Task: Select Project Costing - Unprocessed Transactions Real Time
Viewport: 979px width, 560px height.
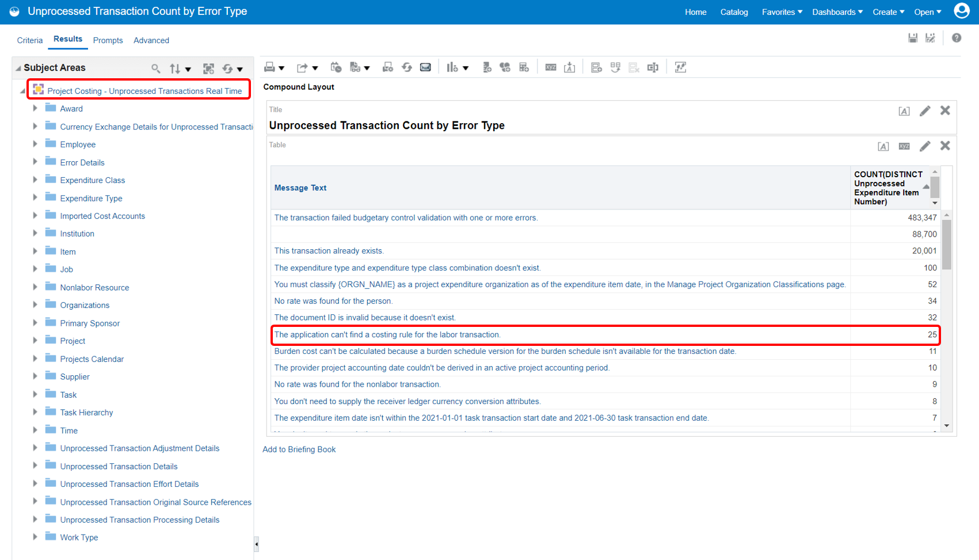Action: tap(144, 91)
